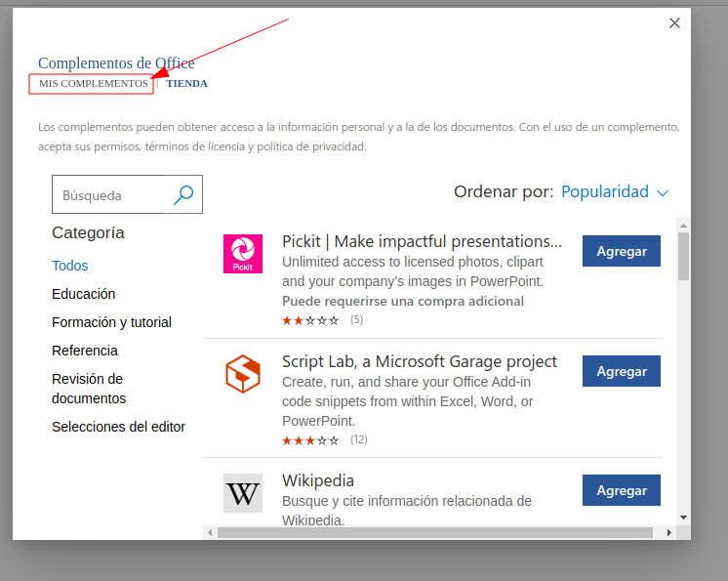Focus the Búsqueda search field

(x=112, y=195)
